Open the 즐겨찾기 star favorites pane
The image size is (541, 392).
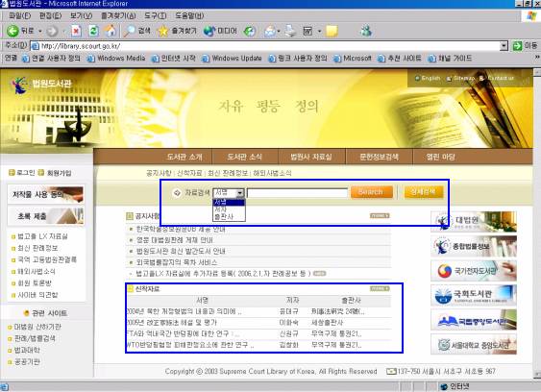pyautogui.click(x=177, y=31)
